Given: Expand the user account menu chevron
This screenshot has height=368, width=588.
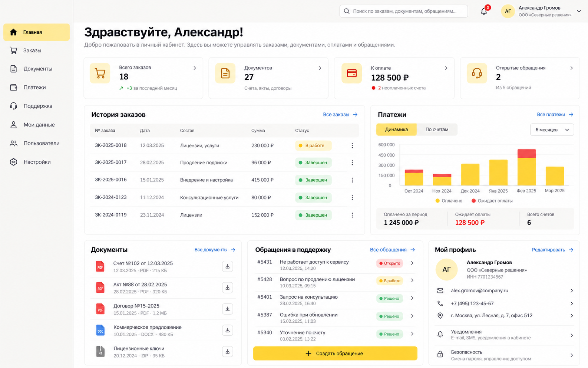Looking at the screenshot, I should [579, 11].
